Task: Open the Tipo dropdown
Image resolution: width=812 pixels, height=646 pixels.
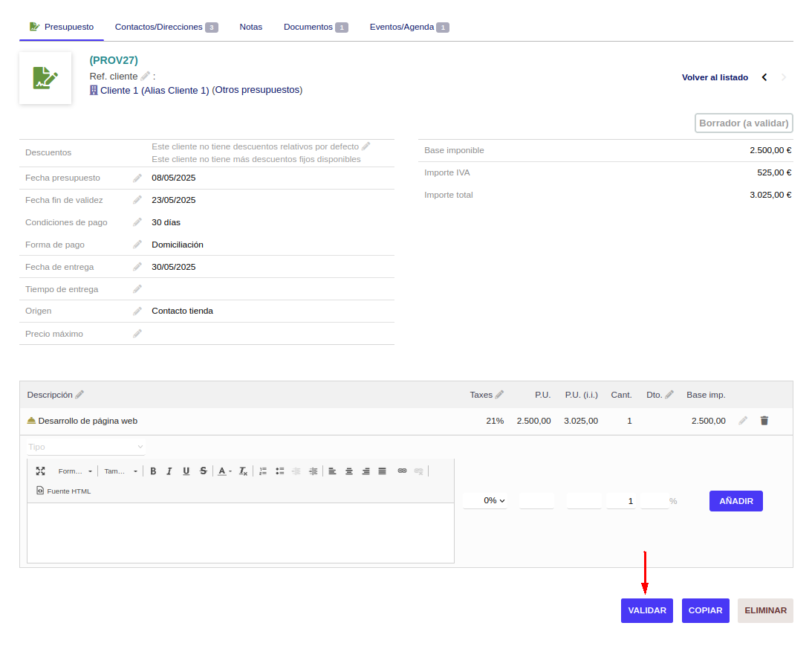Action: (86, 447)
